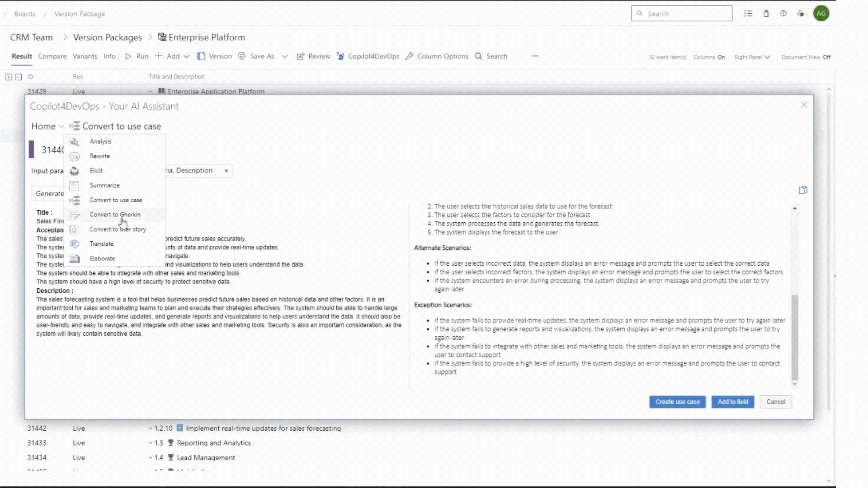Click the output panel scrollbar thumb
868x488 pixels.
(x=795, y=337)
